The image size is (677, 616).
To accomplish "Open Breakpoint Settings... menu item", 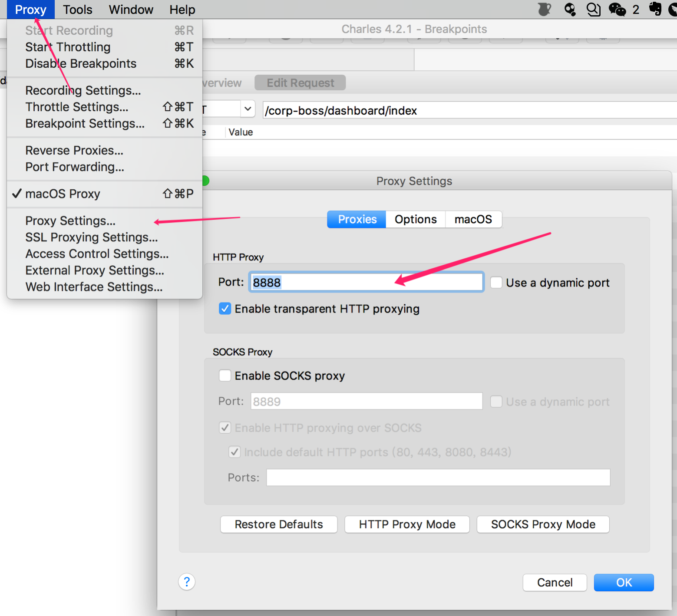I will click(105, 123).
